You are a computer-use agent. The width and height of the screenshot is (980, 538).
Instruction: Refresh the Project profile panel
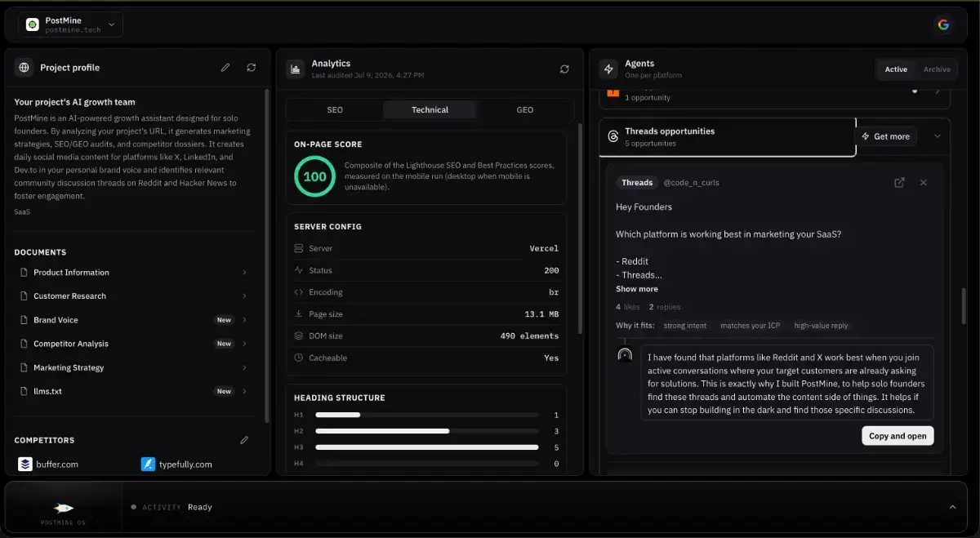pyautogui.click(x=252, y=68)
